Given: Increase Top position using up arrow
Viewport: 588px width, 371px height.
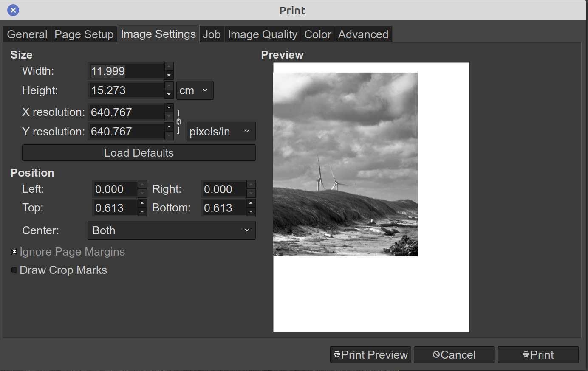Looking at the screenshot, I should pos(142,203).
